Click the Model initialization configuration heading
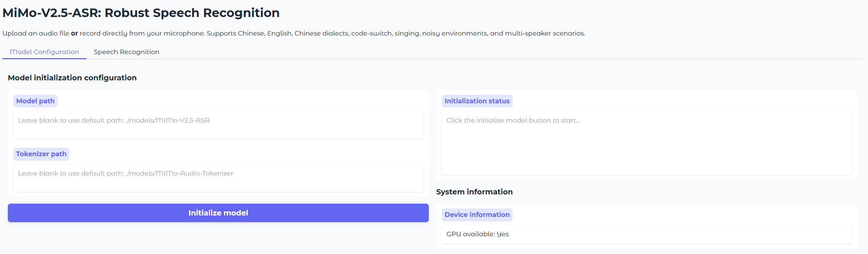Viewport: 868px width, 254px height. (72, 78)
